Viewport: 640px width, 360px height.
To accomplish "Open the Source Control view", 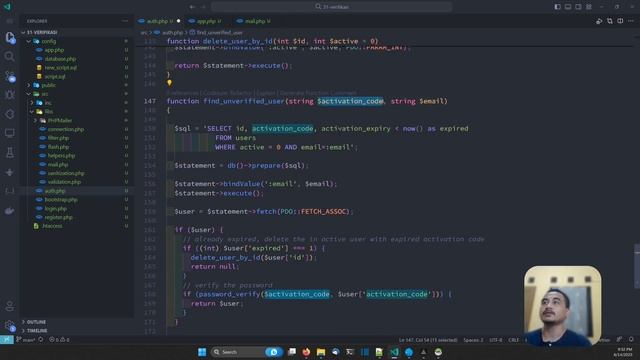I will (x=10, y=76).
